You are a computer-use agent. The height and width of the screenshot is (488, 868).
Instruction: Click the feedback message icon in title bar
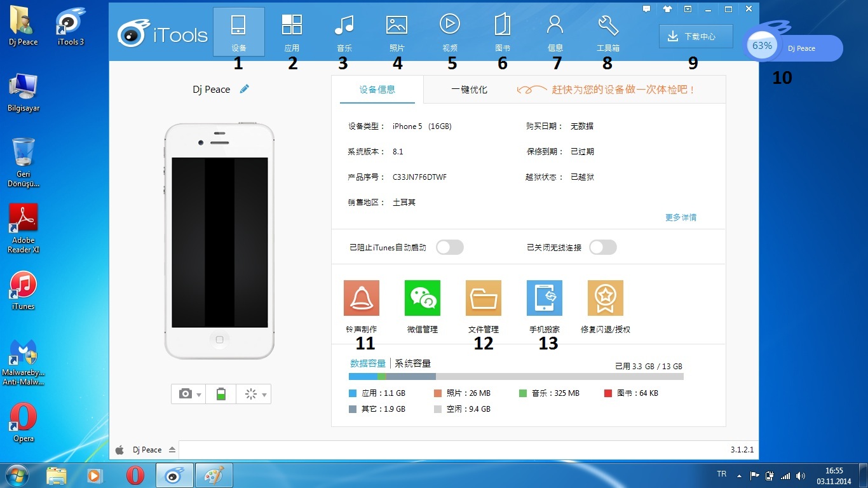tap(646, 9)
